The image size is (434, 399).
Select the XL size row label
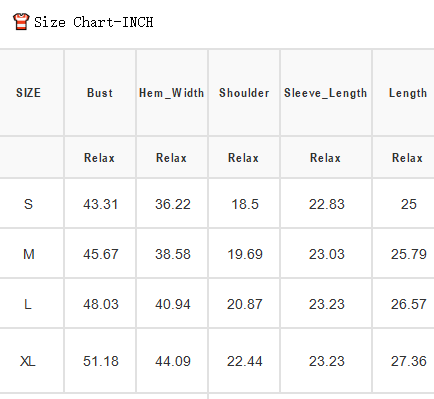pyautogui.click(x=28, y=361)
